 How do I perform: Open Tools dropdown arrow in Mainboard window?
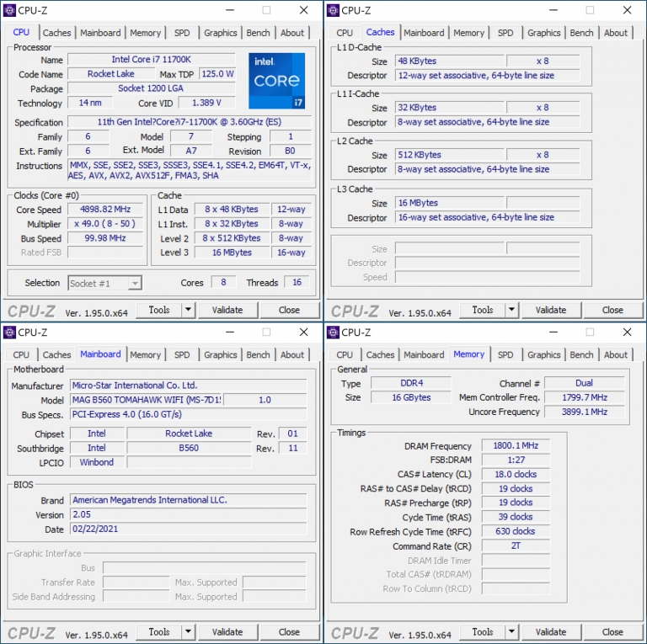[188, 631]
